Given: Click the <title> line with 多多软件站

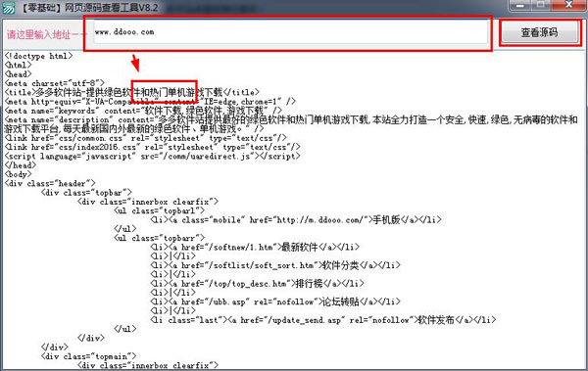Looking at the screenshot, I should coord(131,92).
